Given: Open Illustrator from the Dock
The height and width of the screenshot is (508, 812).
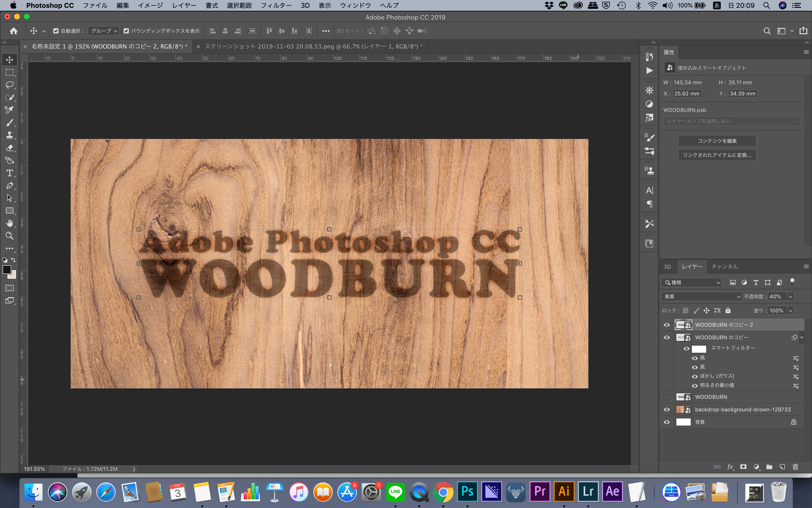Looking at the screenshot, I should tap(564, 492).
